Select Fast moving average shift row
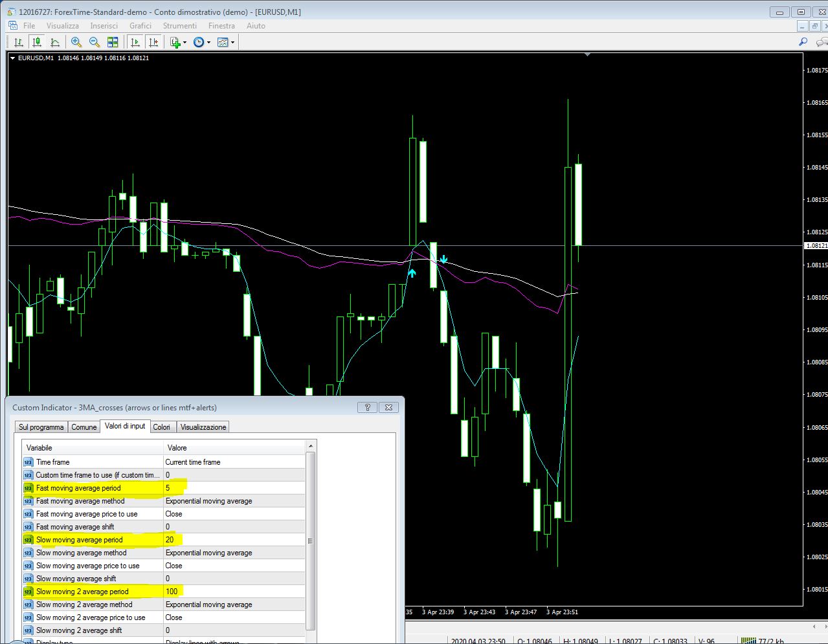 (x=93, y=527)
